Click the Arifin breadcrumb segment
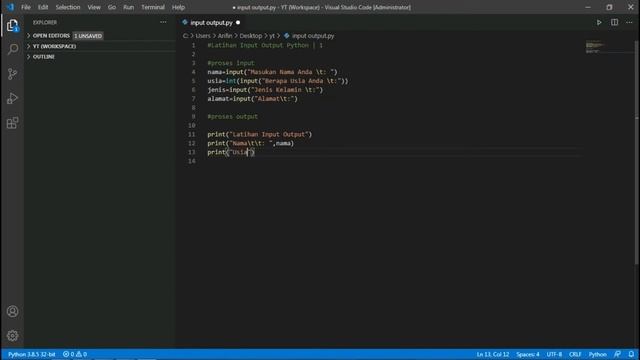 pyautogui.click(x=225, y=36)
